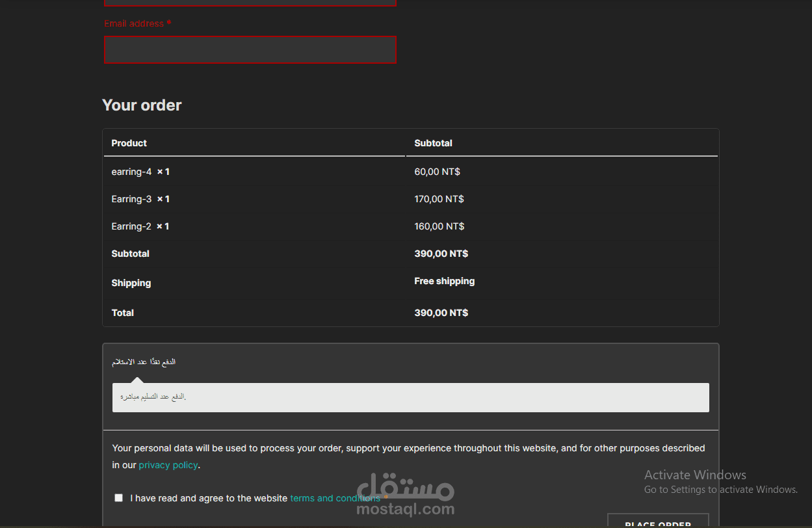812x528 pixels.
Task: Click the 160,00 NT$ price
Action: point(439,226)
